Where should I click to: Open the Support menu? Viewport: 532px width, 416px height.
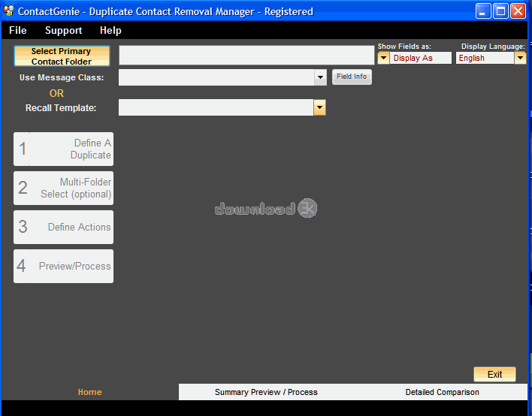(x=63, y=30)
